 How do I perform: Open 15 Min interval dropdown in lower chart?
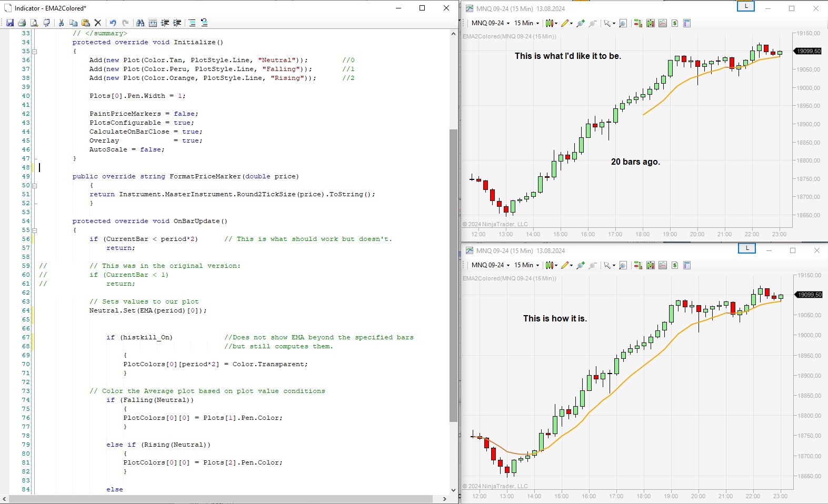point(526,265)
